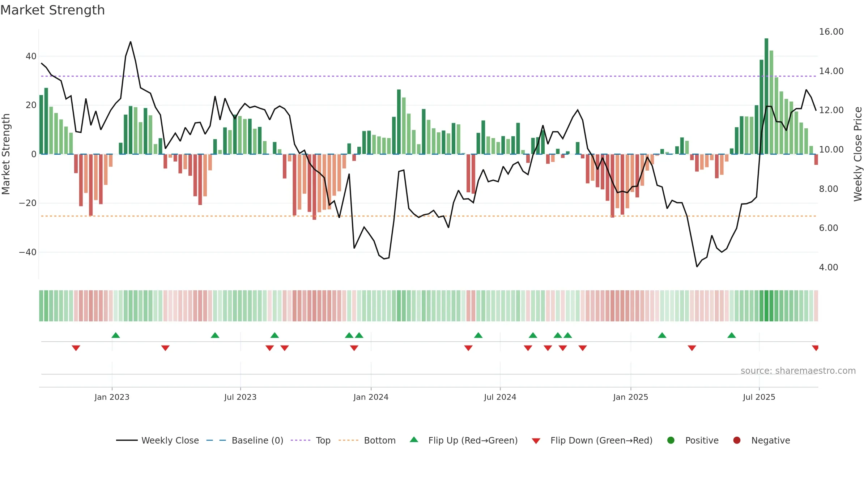
Task: Click the Market Strength chart title
Action: (x=52, y=10)
